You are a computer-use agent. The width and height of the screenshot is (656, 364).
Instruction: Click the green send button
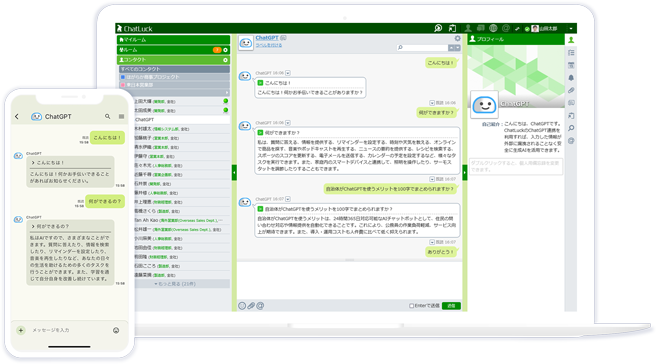pyautogui.click(x=451, y=306)
